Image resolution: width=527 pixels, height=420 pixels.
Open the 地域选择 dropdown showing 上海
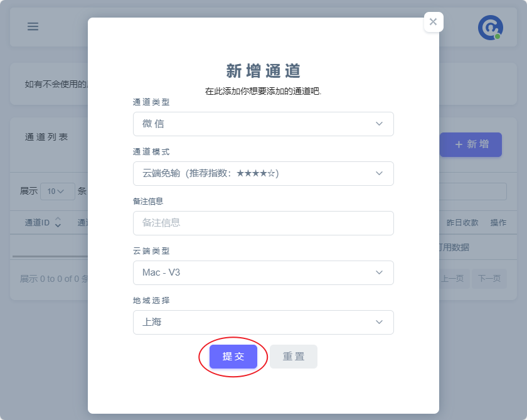(x=263, y=322)
